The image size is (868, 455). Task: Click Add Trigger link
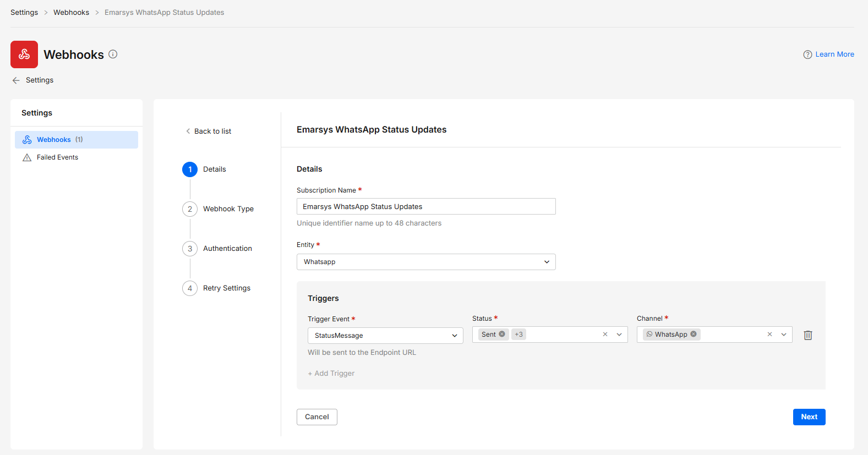coord(331,374)
